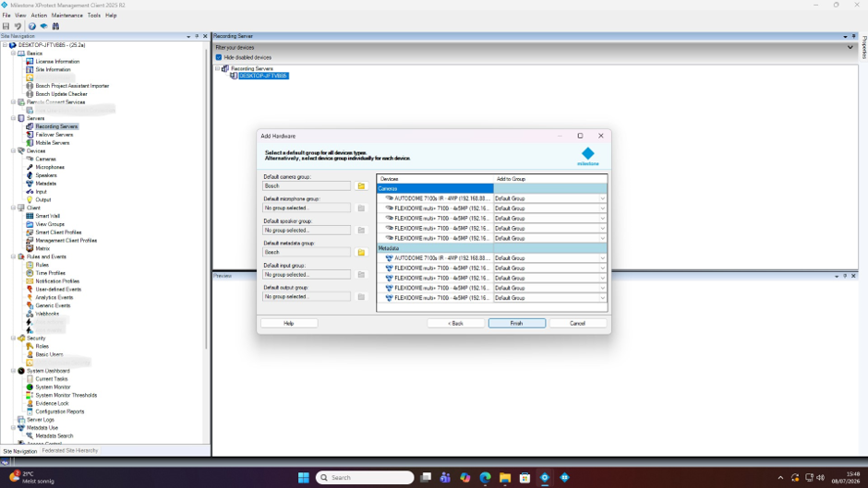The width and height of the screenshot is (868, 488).
Task: Collapse the Security node in Site Navigation
Action: tap(13, 338)
